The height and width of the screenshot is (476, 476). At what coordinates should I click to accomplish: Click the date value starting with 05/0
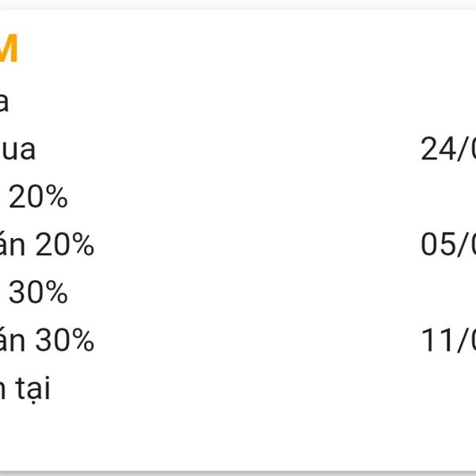pos(448,244)
